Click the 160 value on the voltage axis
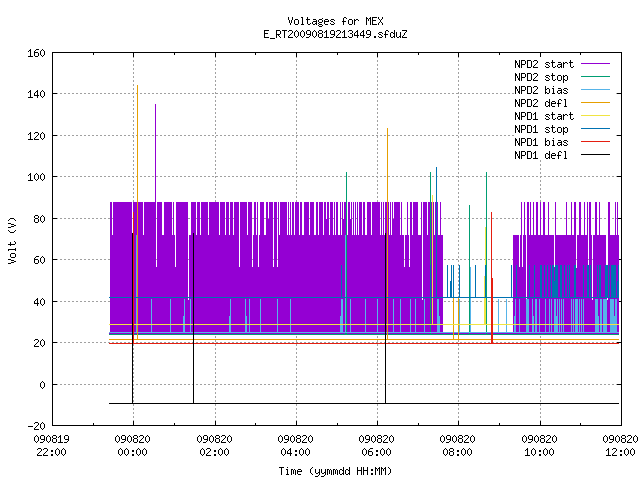640x480 pixels. point(36,53)
